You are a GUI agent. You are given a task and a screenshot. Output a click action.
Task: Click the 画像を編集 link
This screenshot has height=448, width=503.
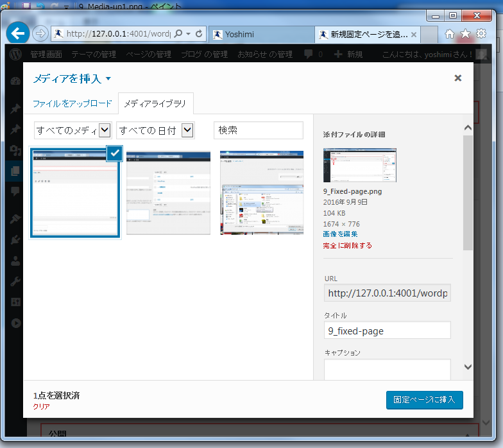click(x=340, y=234)
